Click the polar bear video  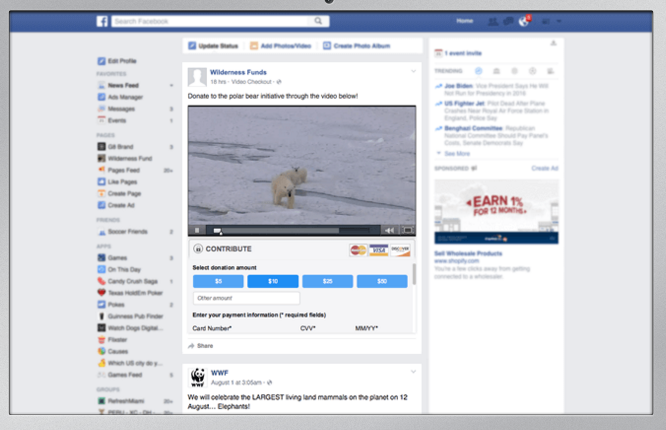tap(302, 166)
